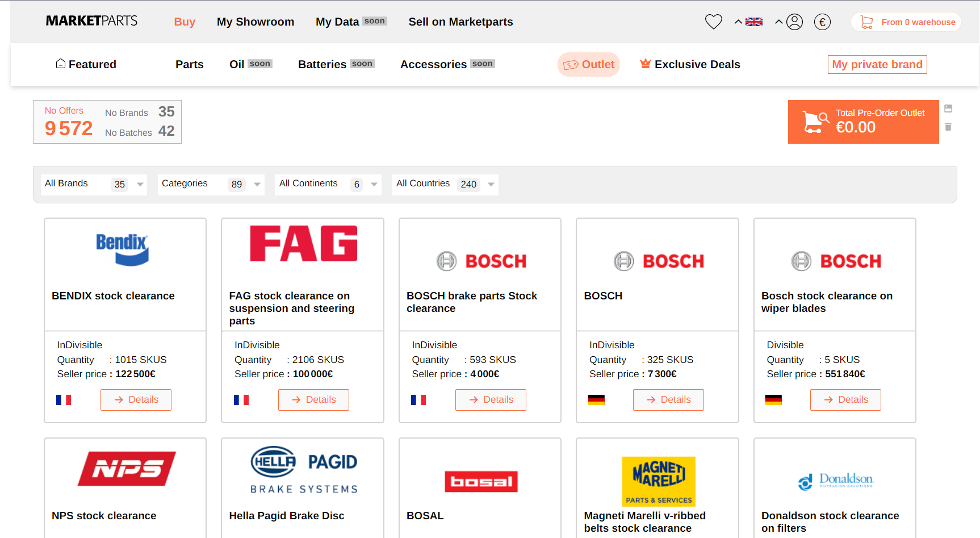The image size is (980, 538).
Task: Click the Hella Pagid brake systems logo
Action: click(304, 470)
